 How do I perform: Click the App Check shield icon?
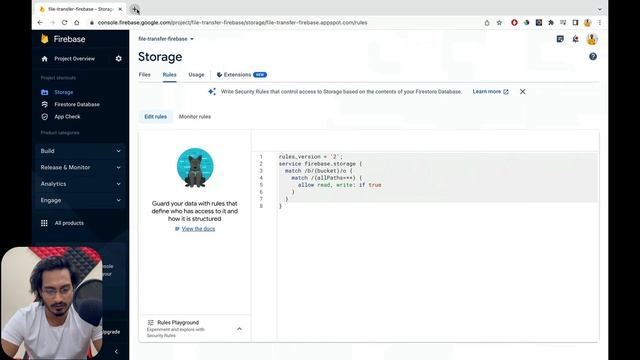(44, 117)
